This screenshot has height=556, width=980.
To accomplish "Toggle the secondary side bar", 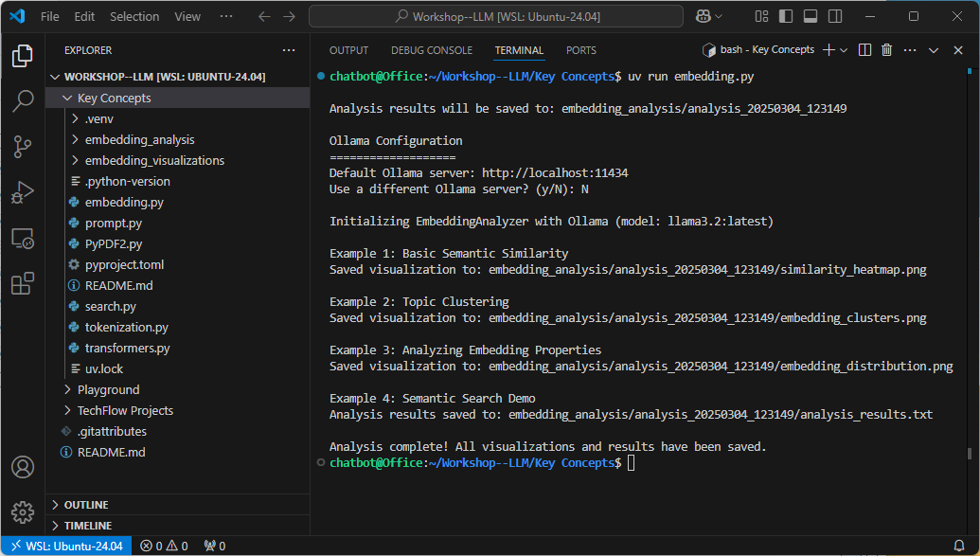I will pos(833,16).
